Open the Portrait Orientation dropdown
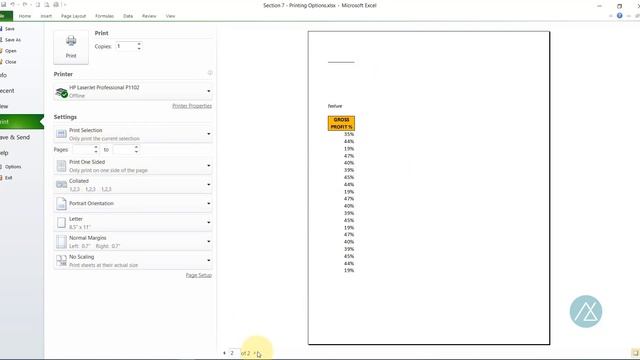Screen dimensions: 640x360 (133, 203)
